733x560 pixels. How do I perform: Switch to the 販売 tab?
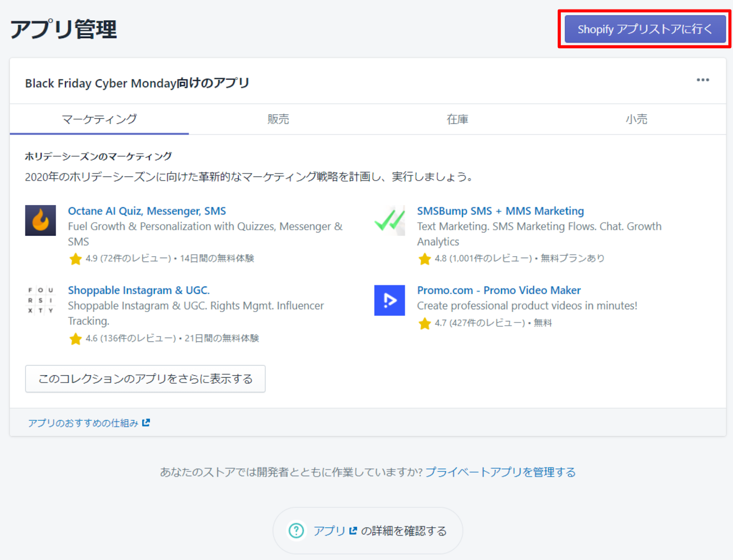click(278, 119)
